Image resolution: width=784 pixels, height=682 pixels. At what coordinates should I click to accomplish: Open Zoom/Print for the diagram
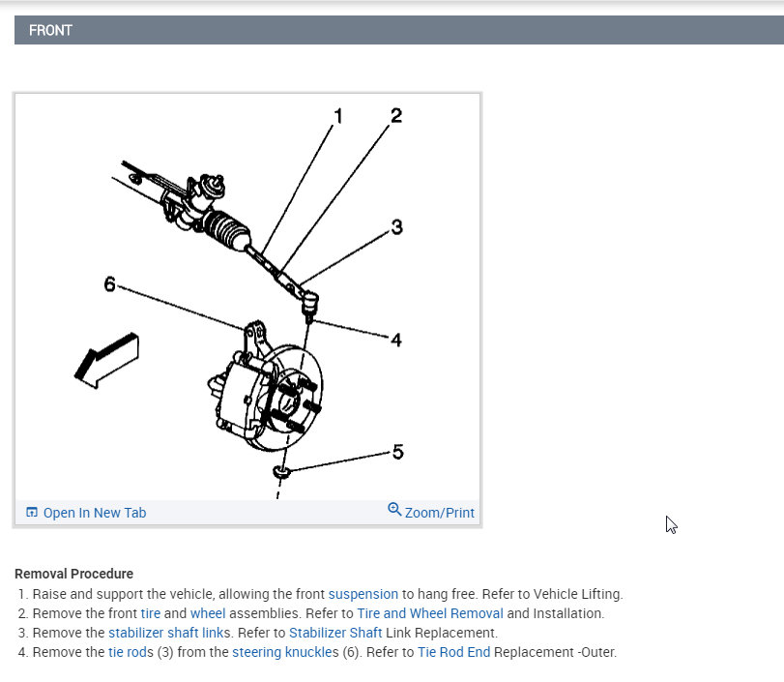439,513
